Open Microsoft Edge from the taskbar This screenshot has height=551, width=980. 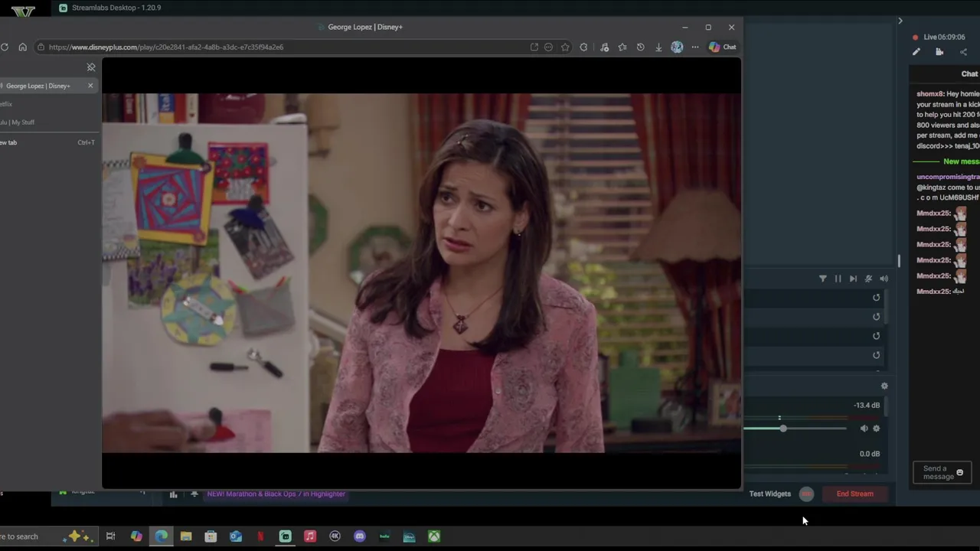[x=162, y=536]
